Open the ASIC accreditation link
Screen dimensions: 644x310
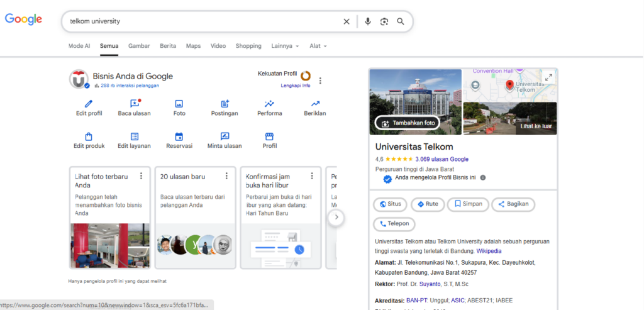(457, 301)
